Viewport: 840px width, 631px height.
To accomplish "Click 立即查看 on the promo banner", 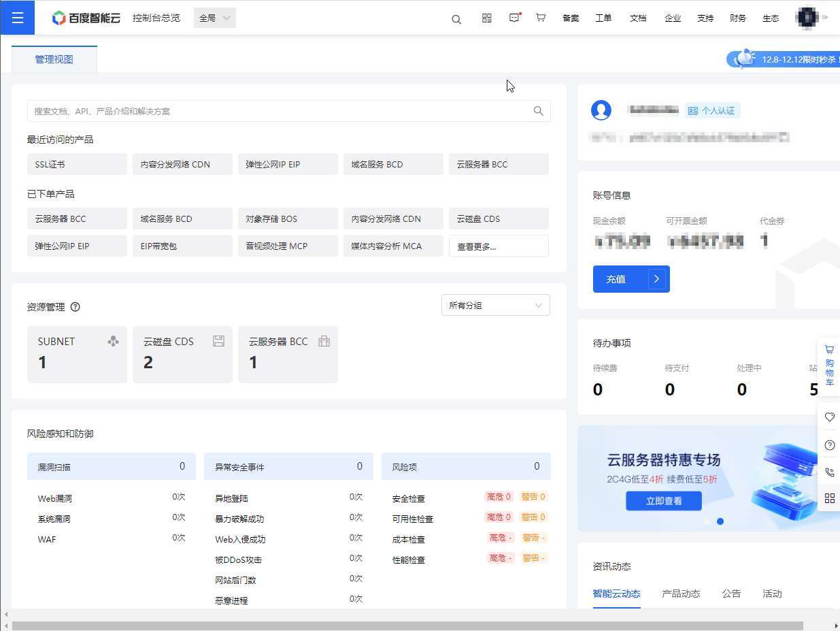I will [664, 501].
